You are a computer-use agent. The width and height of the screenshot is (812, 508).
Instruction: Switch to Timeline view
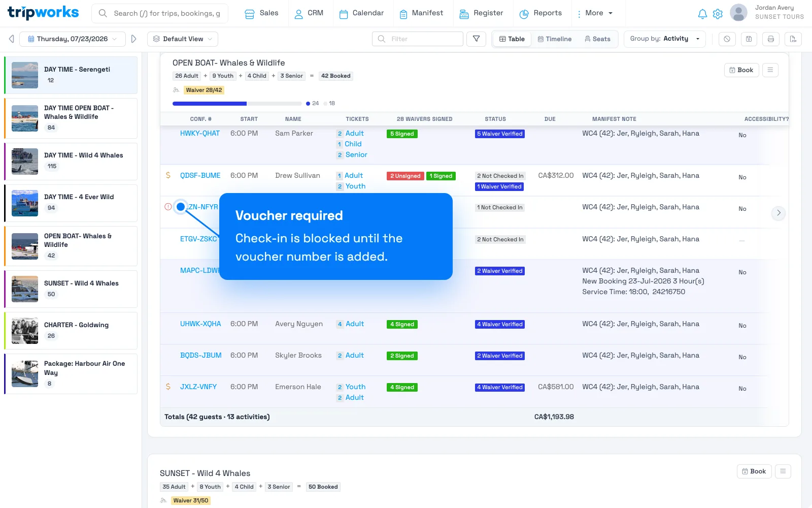point(554,39)
